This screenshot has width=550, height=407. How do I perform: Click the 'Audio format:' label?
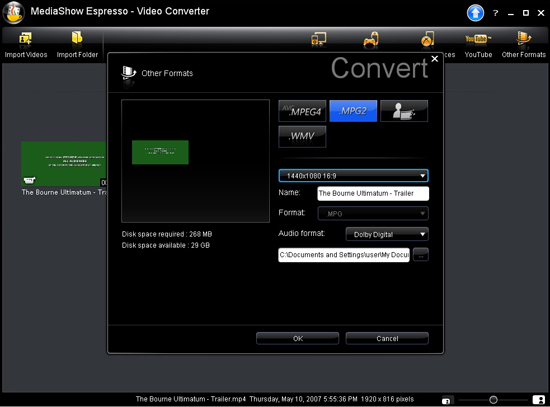pos(302,233)
